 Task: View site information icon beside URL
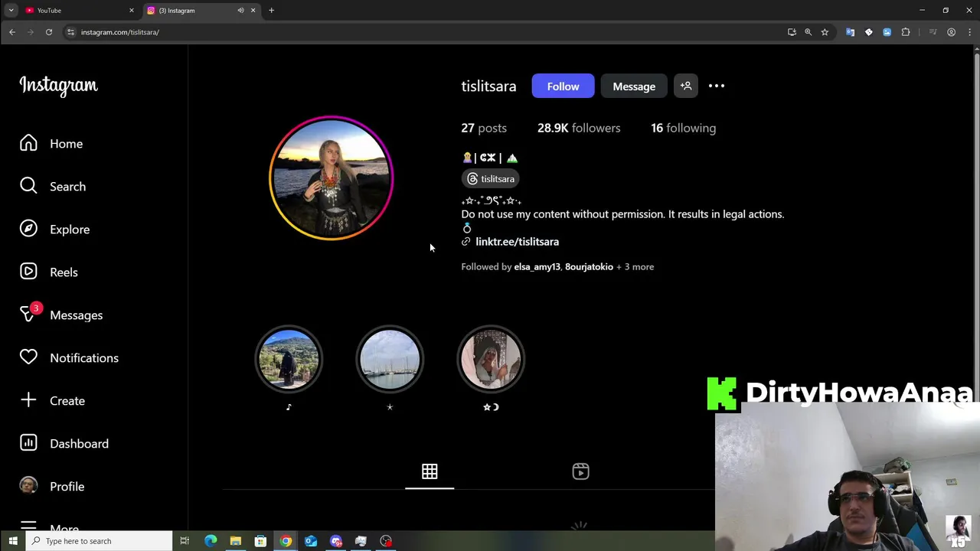(x=70, y=32)
